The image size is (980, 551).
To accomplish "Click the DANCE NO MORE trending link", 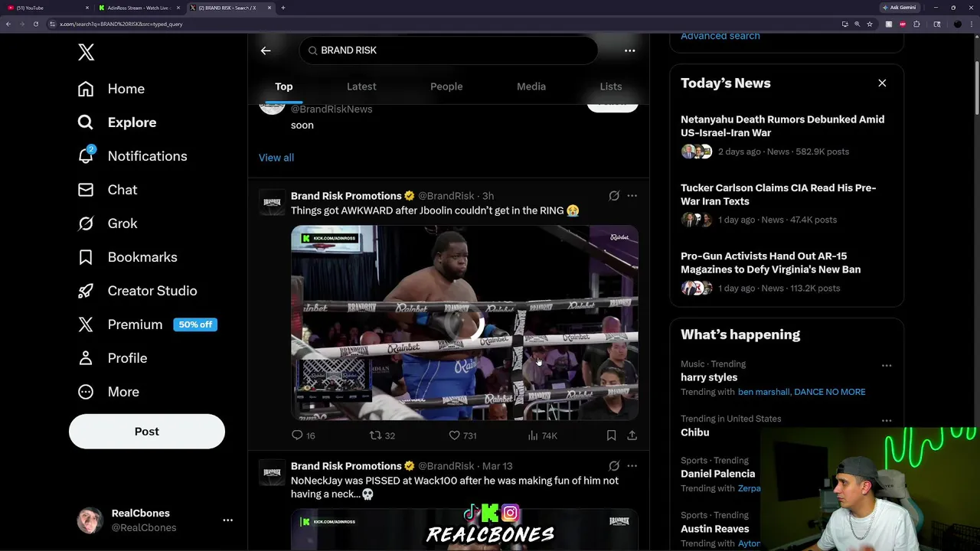I will coord(830,392).
